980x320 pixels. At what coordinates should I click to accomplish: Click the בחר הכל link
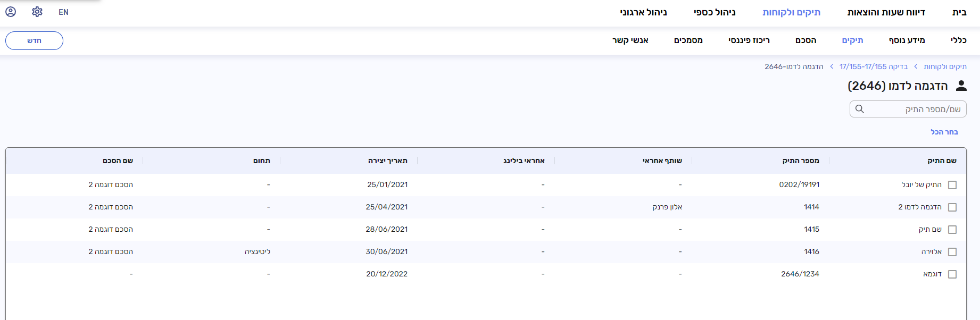tap(944, 132)
